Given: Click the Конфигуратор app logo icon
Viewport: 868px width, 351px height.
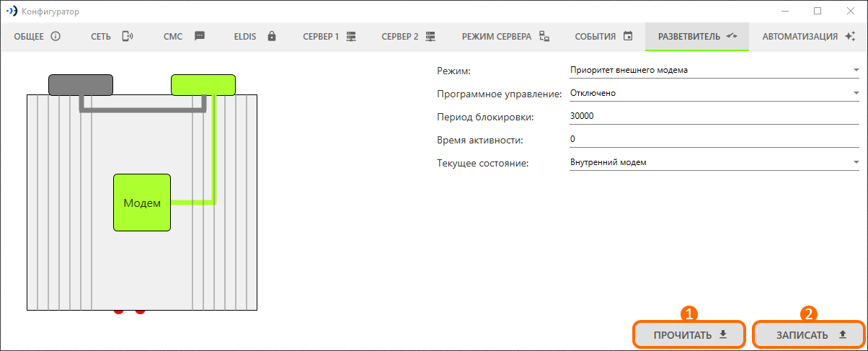Looking at the screenshot, I should [x=12, y=11].
